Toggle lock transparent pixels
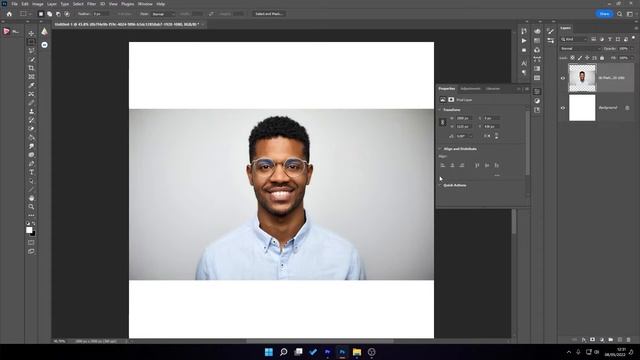The height and width of the screenshot is (360, 640). pos(573,58)
